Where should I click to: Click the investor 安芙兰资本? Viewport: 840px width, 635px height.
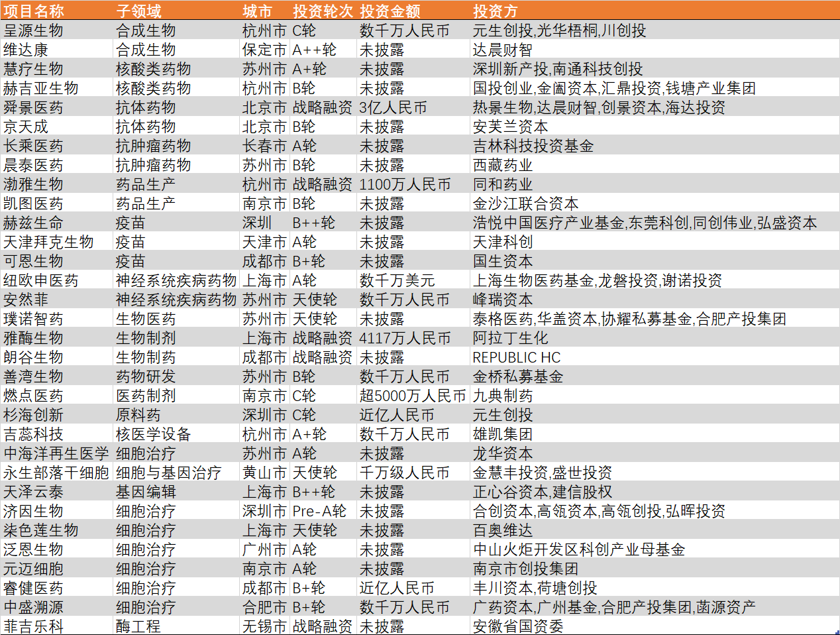click(x=511, y=127)
